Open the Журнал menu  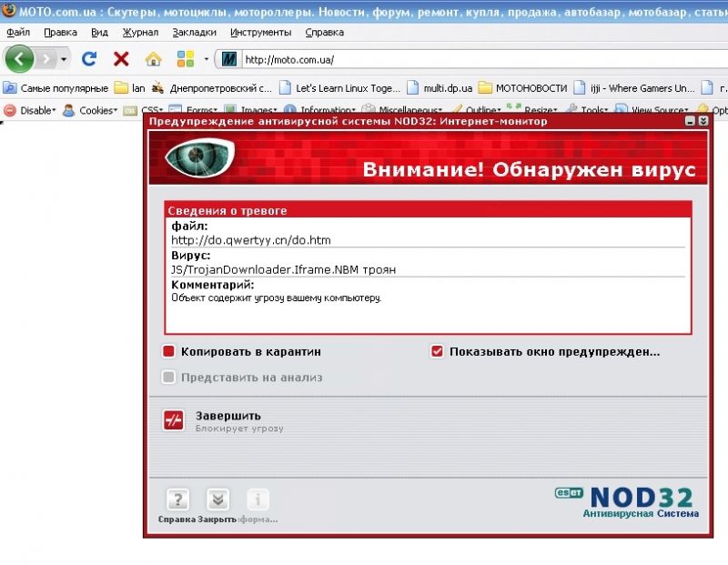tap(140, 32)
